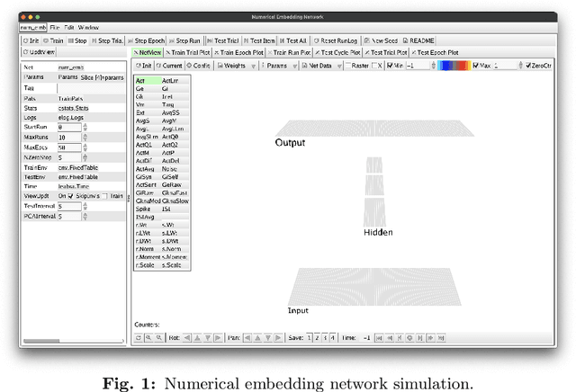This screenshot has width=576, height=392.
Task: Rewind fast through recorded time
Action: pyautogui.click(x=390, y=338)
